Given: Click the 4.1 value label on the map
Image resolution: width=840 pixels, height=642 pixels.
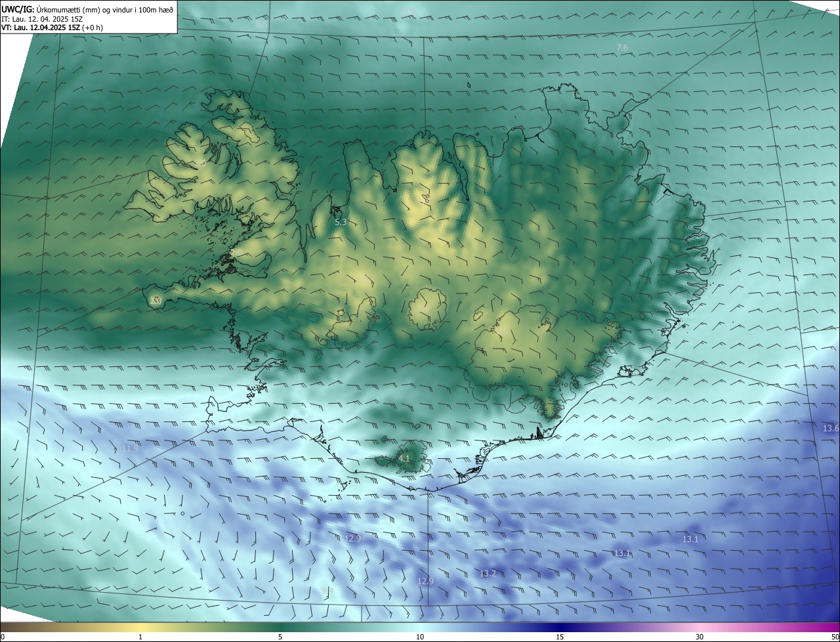Looking at the screenshot, I should (404, 459).
